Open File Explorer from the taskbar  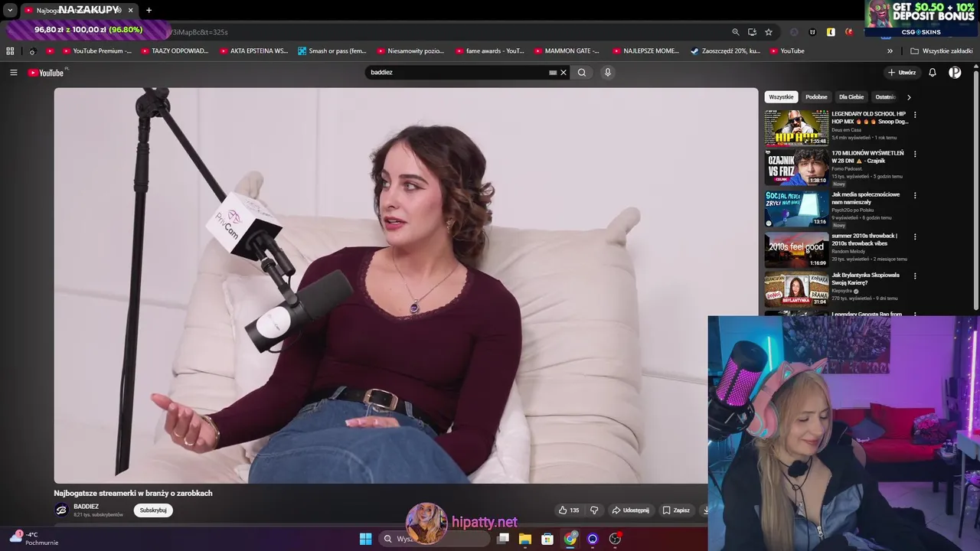pyautogui.click(x=525, y=539)
